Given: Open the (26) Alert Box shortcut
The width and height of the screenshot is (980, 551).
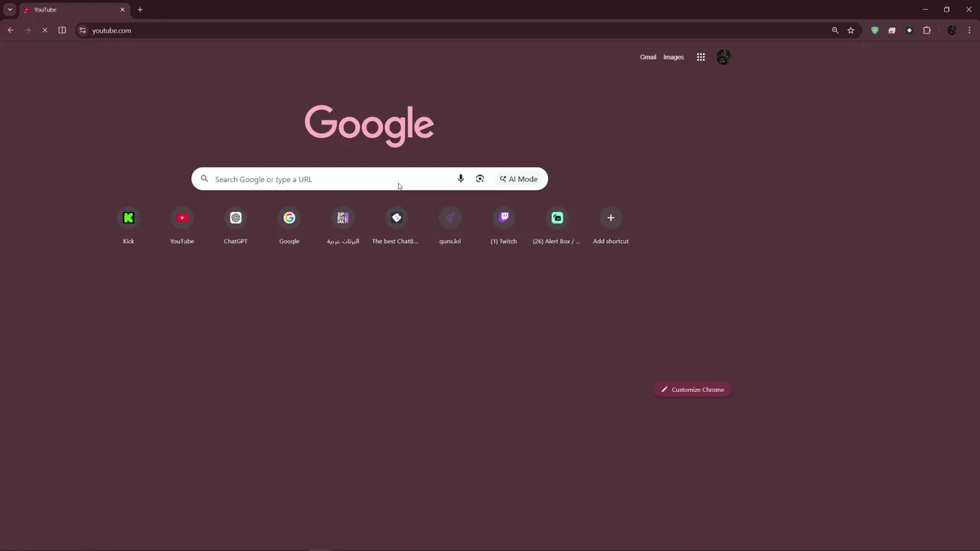Looking at the screenshot, I should coord(557,226).
